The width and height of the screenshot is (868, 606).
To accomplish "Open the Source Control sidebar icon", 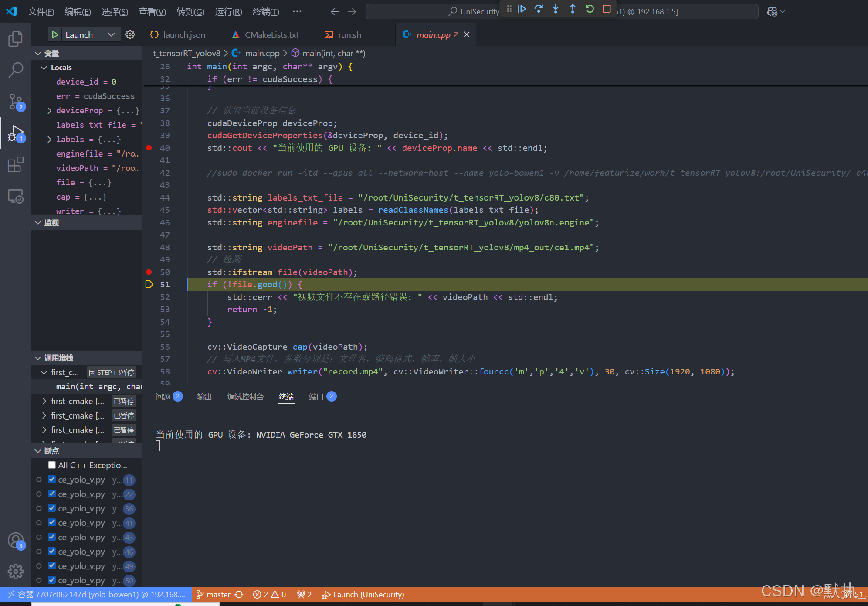I will (x=16, y=102).
